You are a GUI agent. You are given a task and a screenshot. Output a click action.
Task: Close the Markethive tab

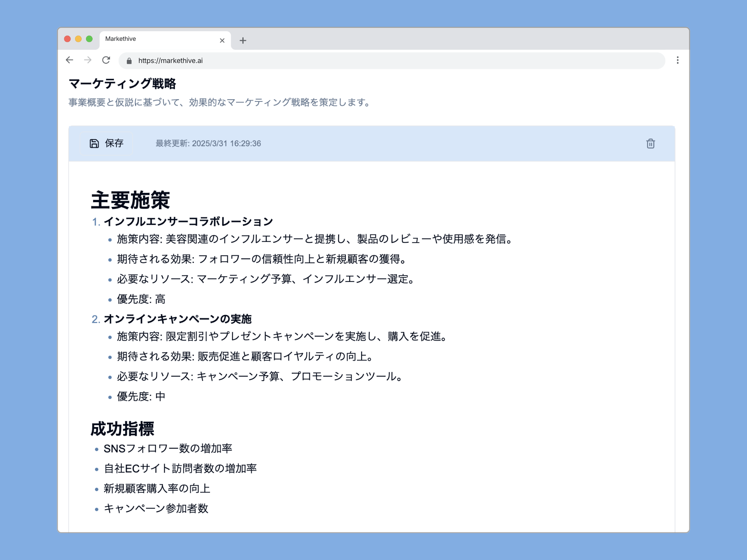tap(222, 40)
